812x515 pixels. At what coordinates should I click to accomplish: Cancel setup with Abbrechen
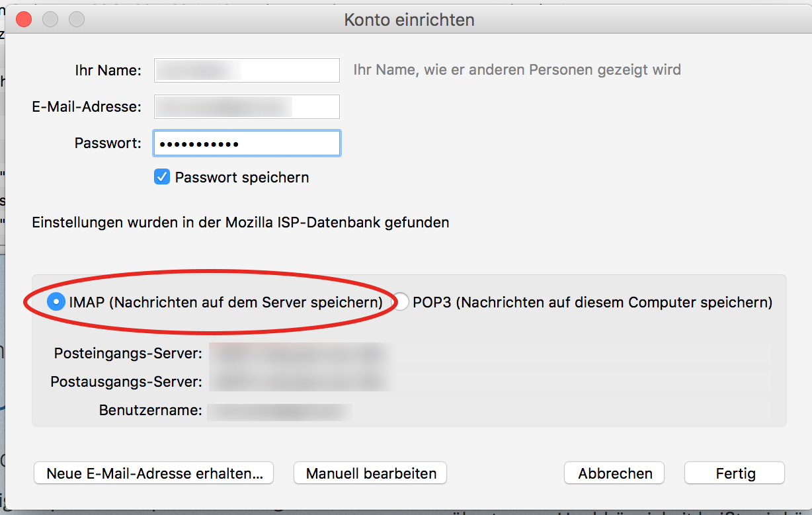pyautogui.click(x=615, y=473)
